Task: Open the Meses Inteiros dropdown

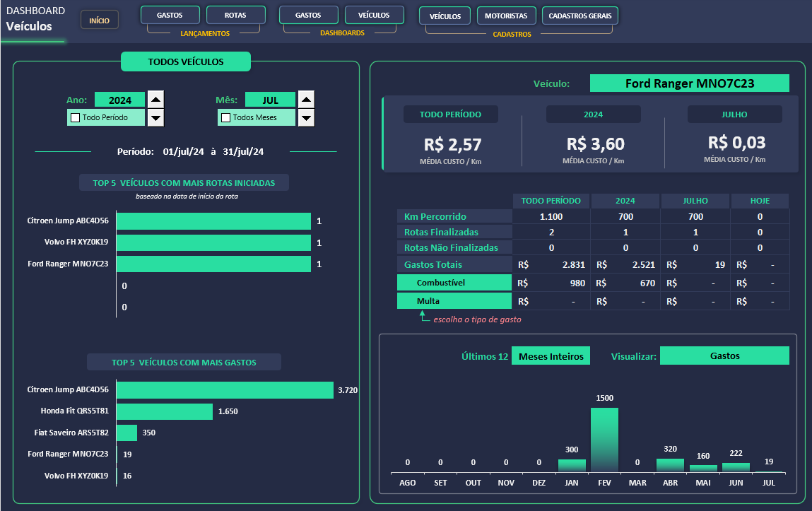Action: point(551,356)
